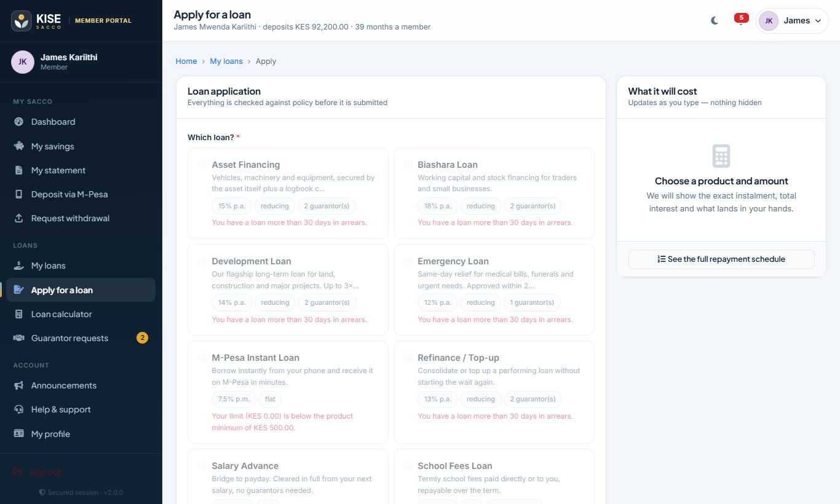Click the 'Secured session · v2.0.0' footer text
The width and height of the screenshot is (840, 504).
85,492
